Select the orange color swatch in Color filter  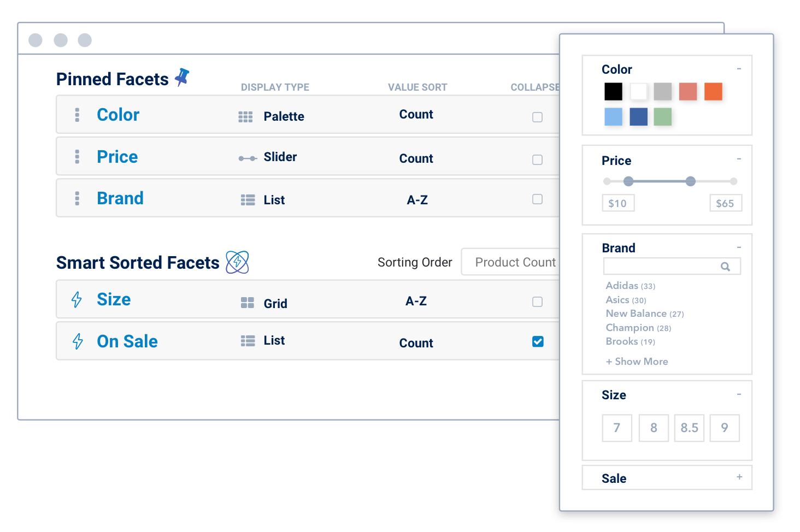point(713,91)
